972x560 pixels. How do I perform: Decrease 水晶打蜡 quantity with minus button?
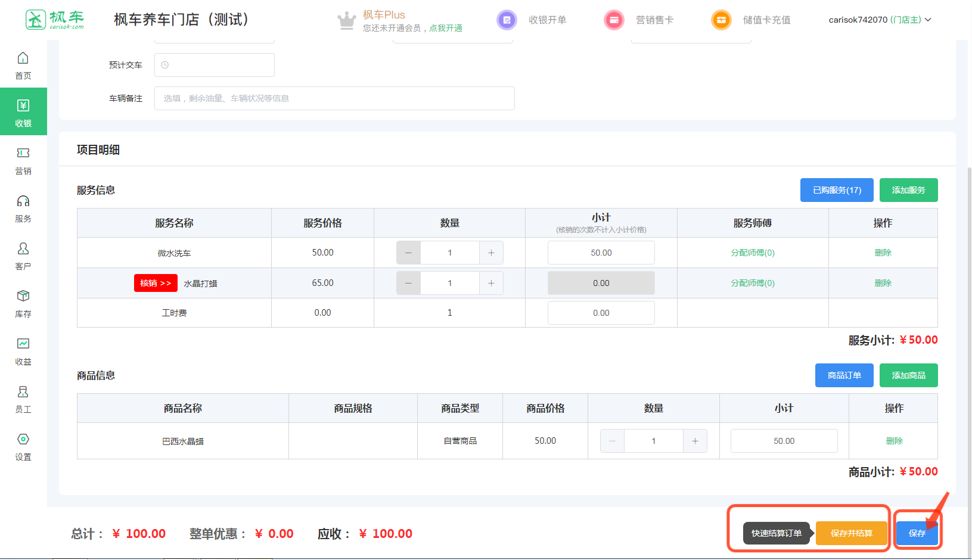(x=408, y=283)
